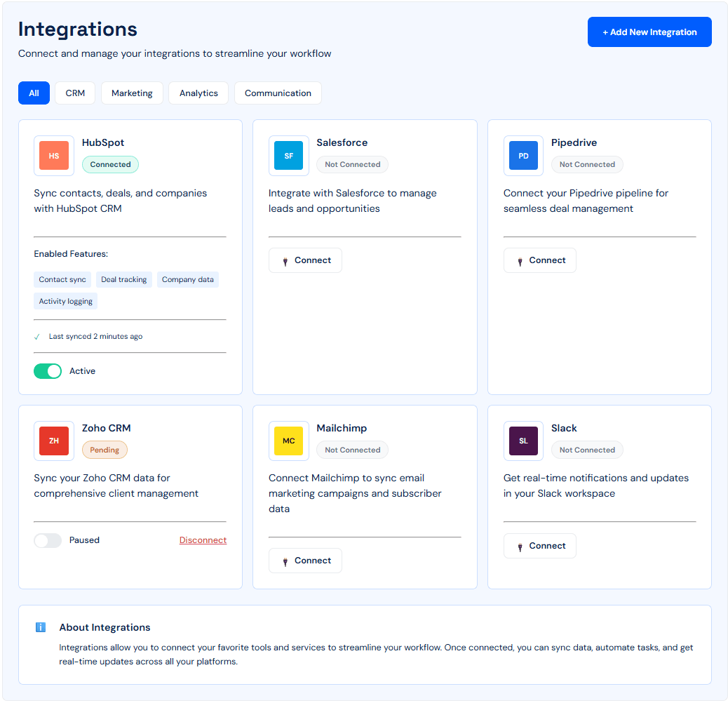
Task: Click the HubSpot HS logo icon
Action: [x=54, y=155]
